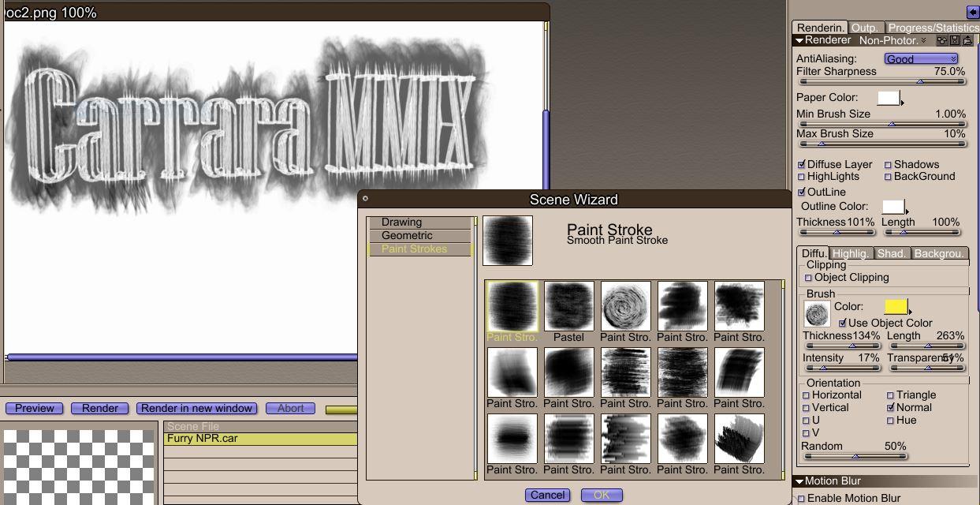The width and height of the screenshot is (980, 505).
Task: Click the last icon in the Renderer header
Action: tap(967, 40)
